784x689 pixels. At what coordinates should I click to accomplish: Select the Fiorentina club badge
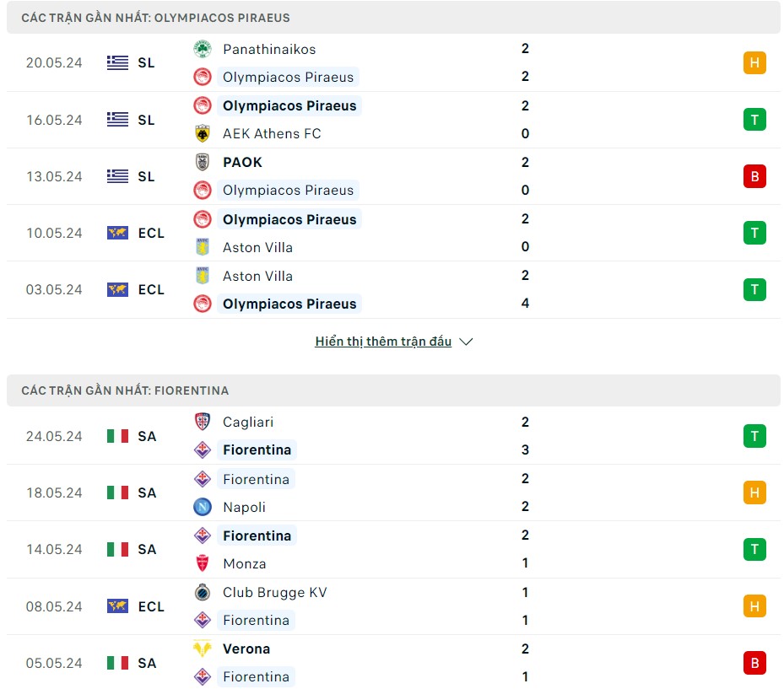point(203,449)
